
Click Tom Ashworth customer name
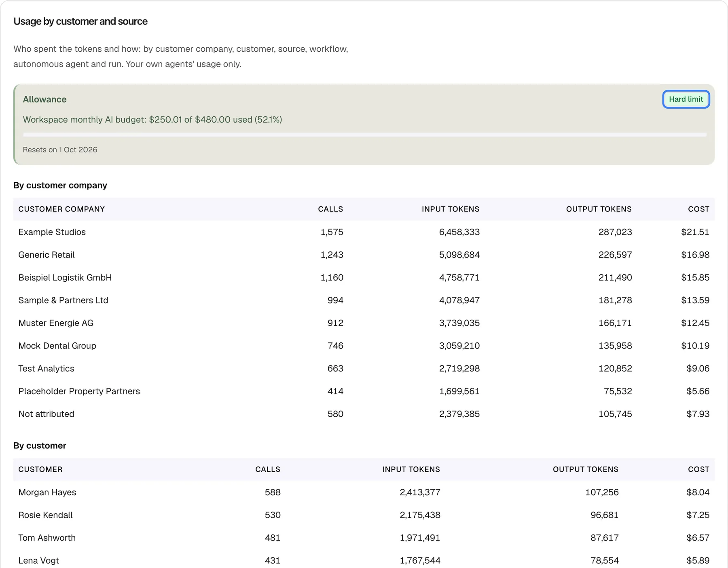click(x=47, y=538)
